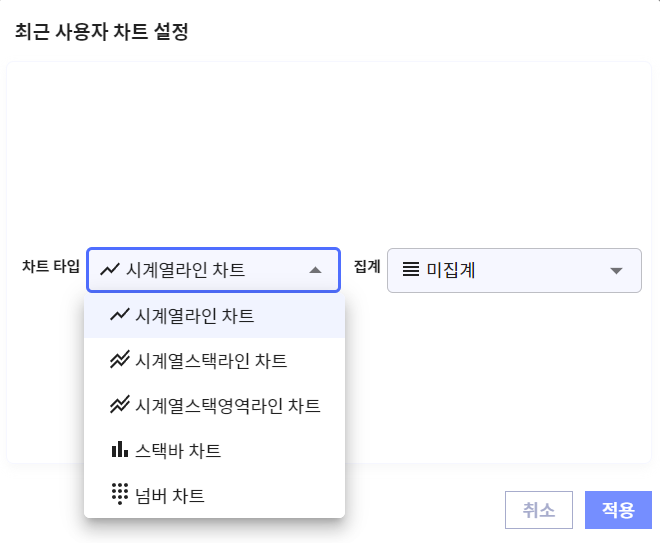The width and height of the screenshot is (660, 543).
Task: Click the bar chart icon for 스택바 차트
Action: point(120,450)
